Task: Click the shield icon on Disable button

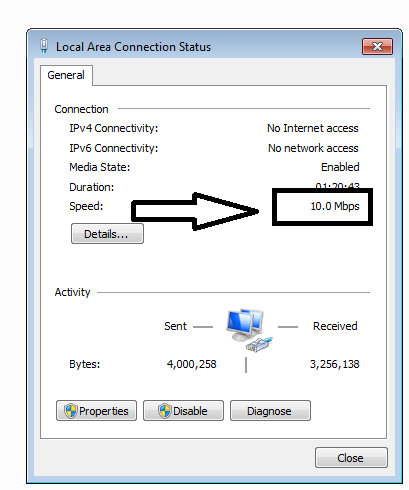Action: (x=165, y=411)
